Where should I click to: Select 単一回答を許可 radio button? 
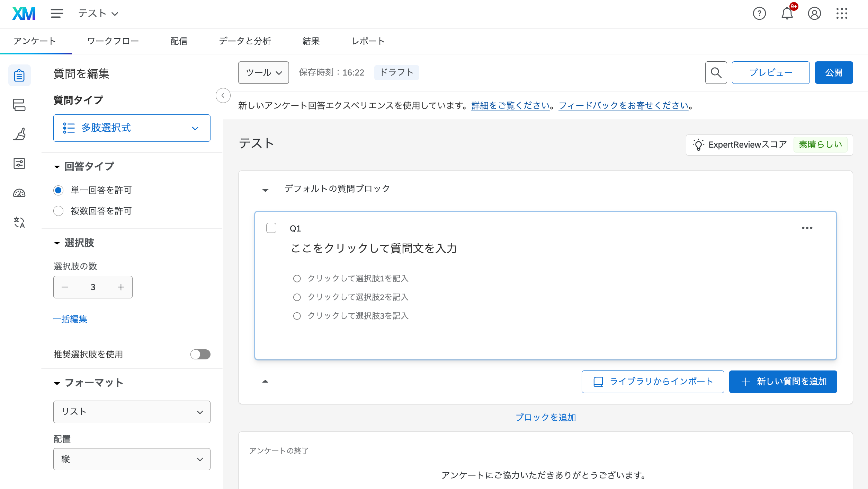coord(59,190)
